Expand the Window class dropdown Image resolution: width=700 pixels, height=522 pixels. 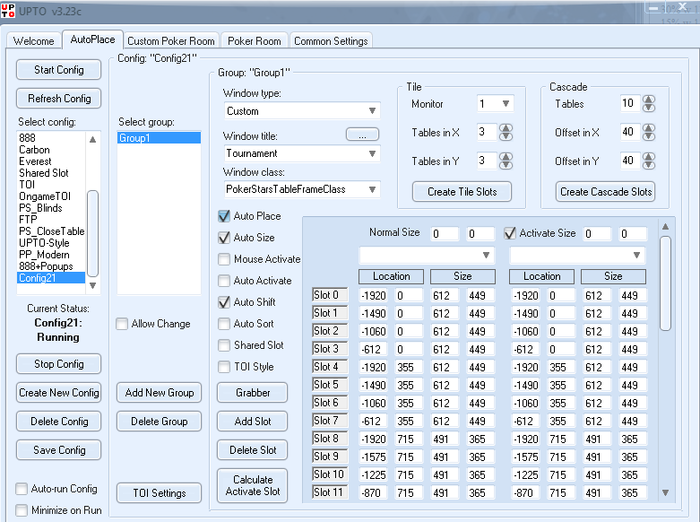[x=301, y=188]
